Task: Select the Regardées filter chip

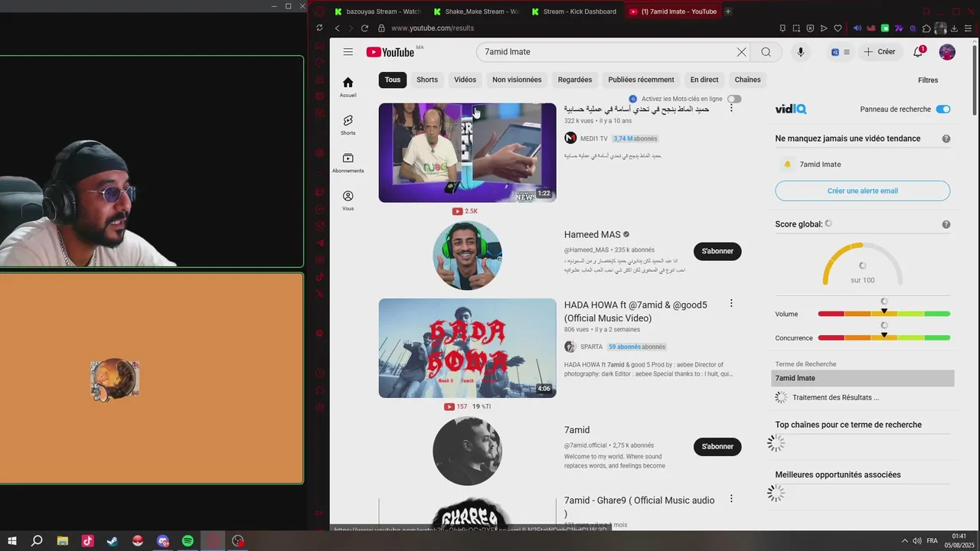Action: coord(575,80)
